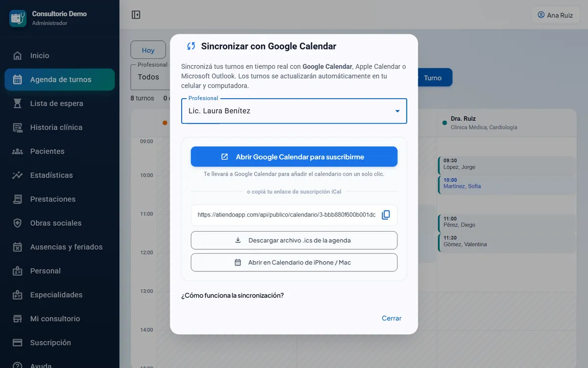588x368 pixels.
Task: Click the Historia clínica icon
Action: (x=18, y=128)
